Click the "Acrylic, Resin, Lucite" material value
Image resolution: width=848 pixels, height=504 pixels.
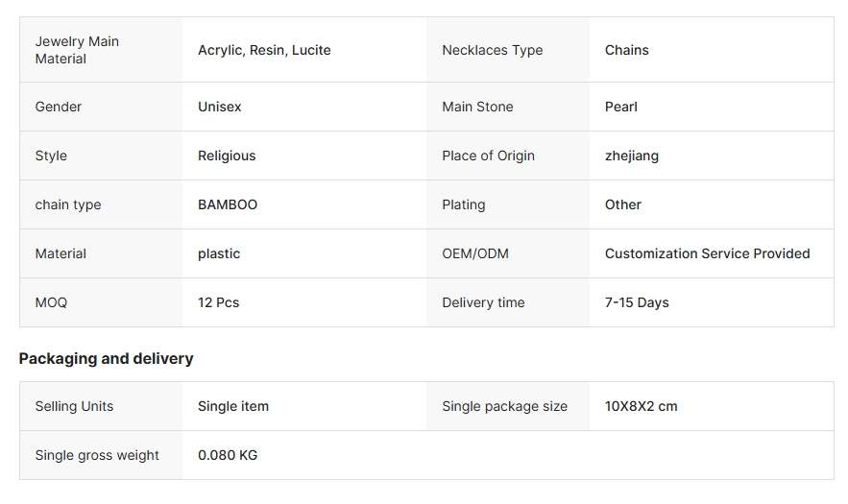(x=264, y=50)
